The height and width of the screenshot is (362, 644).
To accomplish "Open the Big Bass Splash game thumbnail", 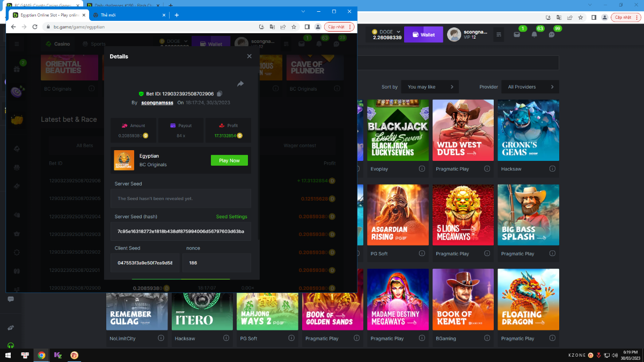I will pos(528,215).
